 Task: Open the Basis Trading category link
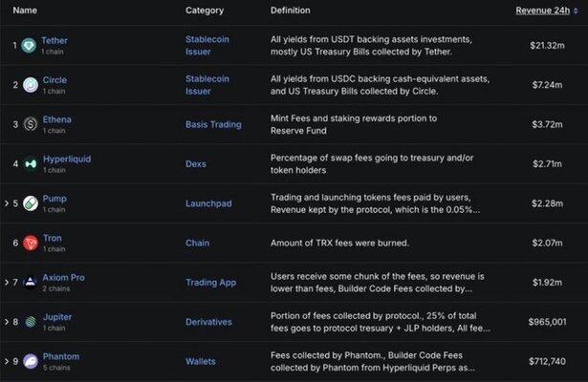[213, 124]
